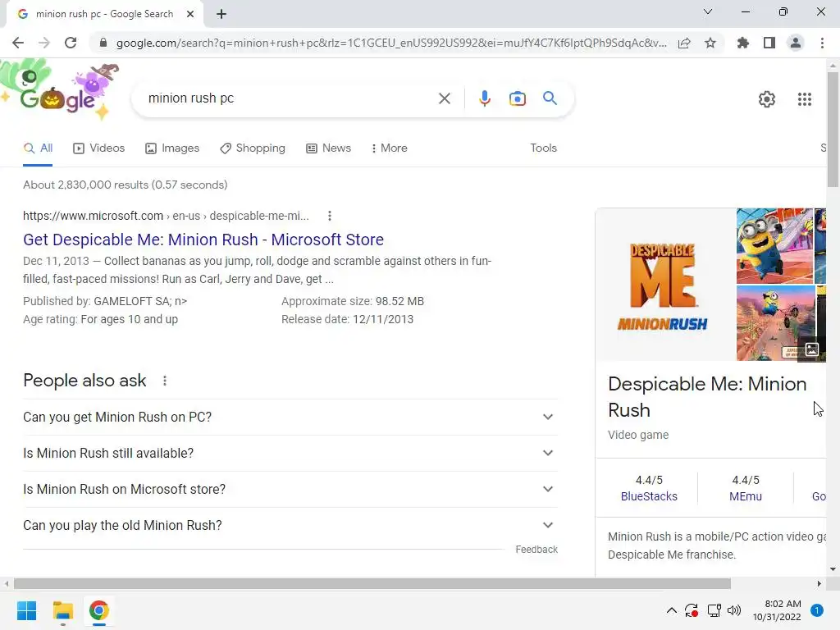840x630 pixels.
Task: Click the horizontal page scrollbar
Action: (x=372, y=583)
